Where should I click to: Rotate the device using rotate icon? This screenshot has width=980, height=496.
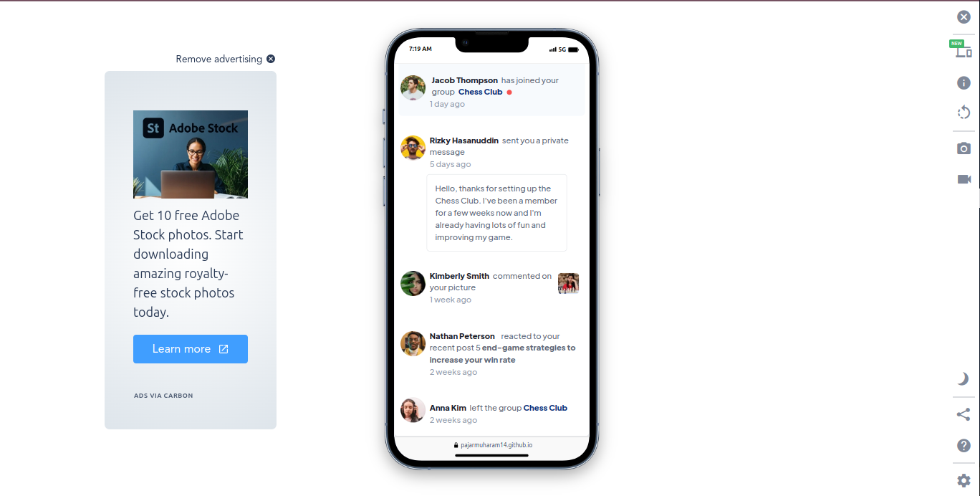pos(964,113)
